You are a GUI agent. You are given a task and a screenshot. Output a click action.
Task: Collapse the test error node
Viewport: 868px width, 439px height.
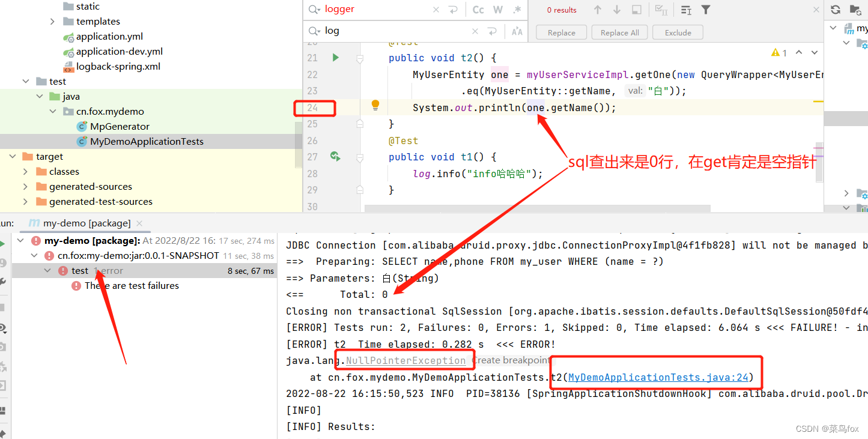point(49,271)
